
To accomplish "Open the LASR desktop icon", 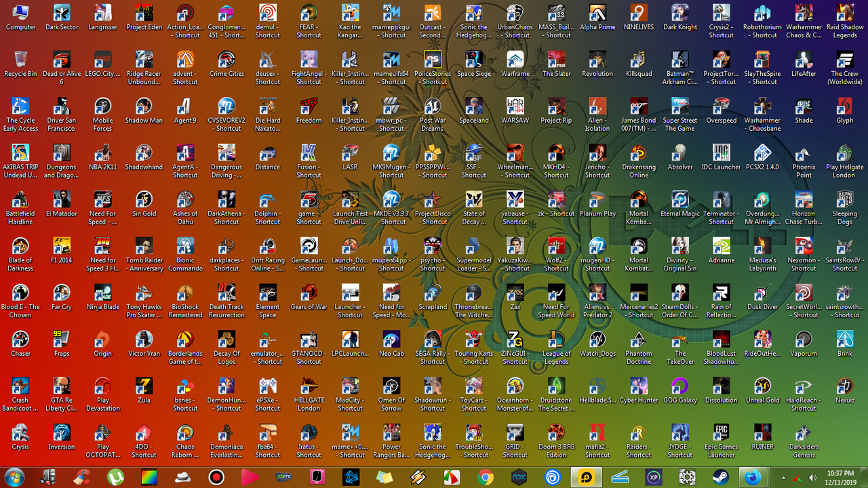I will 350,157.
